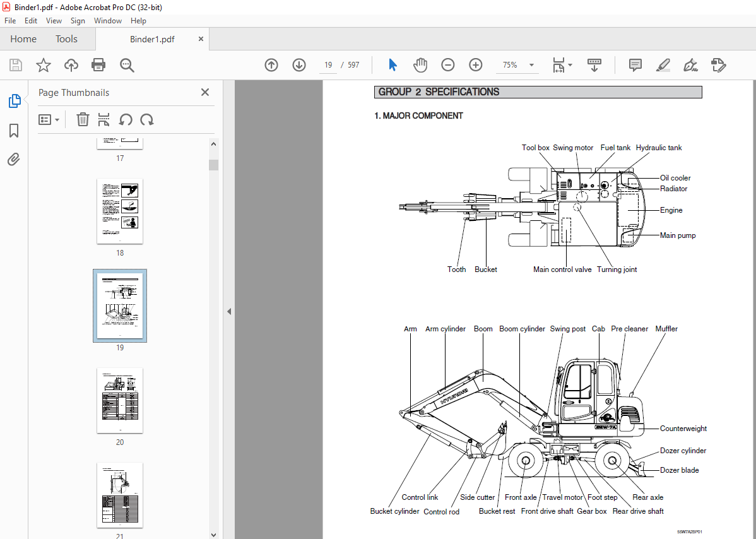Select page 20 thumbnail

pos(119,401)
